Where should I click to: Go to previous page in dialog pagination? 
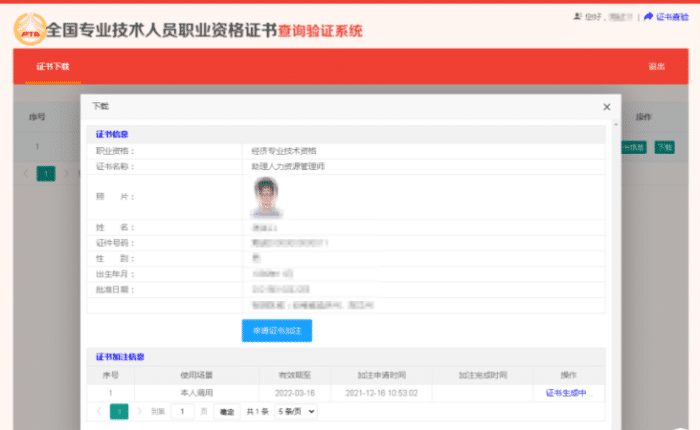99,411
